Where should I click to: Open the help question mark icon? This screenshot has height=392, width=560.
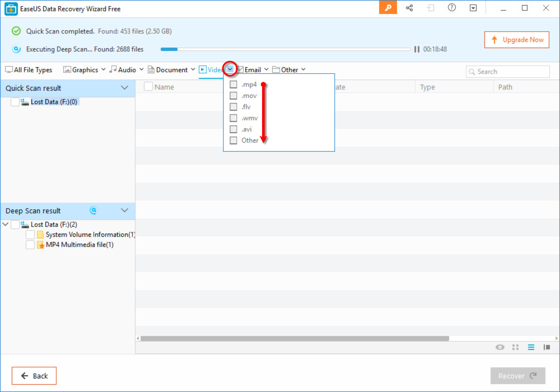452,8
